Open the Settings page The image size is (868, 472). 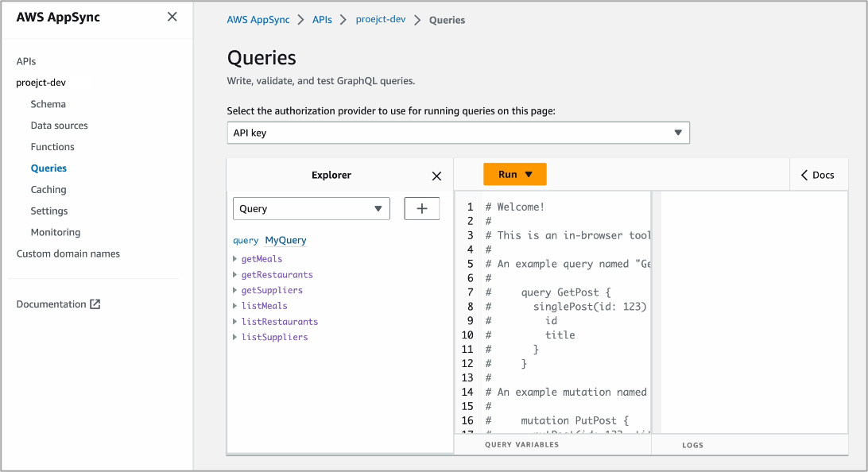(49, 211)
